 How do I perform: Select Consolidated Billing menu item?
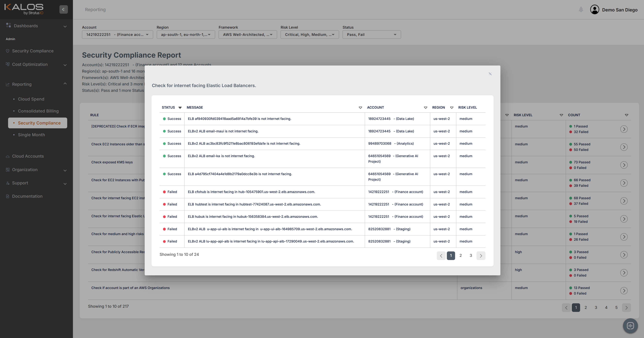tap(38, 111)
